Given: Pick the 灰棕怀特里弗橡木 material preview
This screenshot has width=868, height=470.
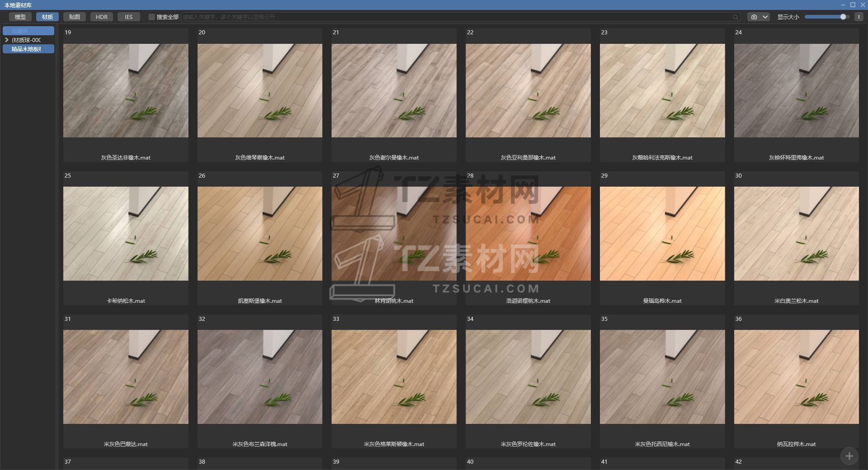Looking at the screenshot, I should pyautogui.click(x=797, y=90).
